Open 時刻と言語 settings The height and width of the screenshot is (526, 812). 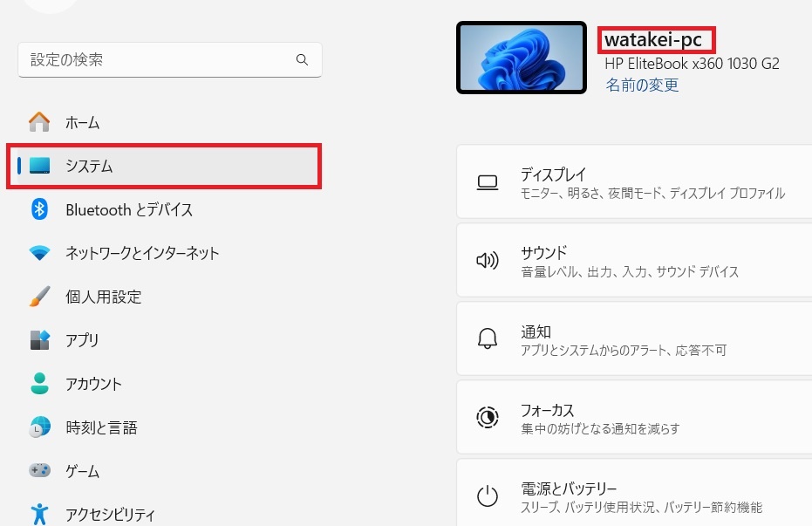(164, 427)
